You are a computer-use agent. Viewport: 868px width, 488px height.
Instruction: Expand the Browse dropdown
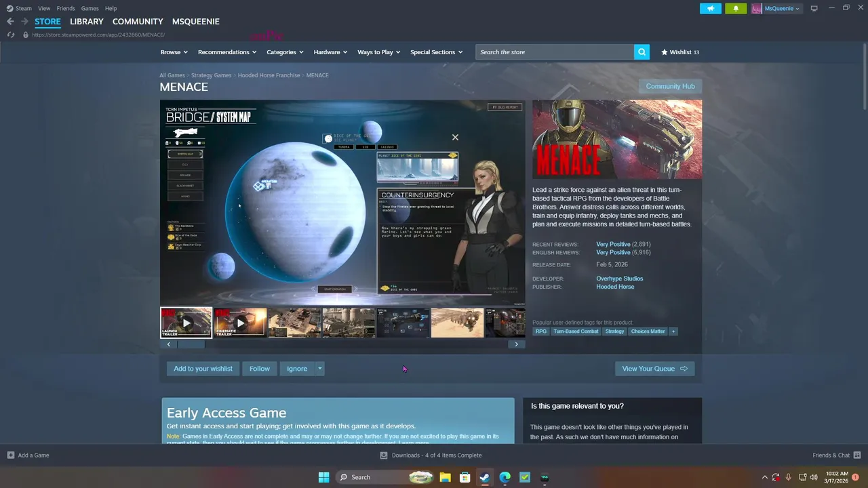tap(174, 52)
